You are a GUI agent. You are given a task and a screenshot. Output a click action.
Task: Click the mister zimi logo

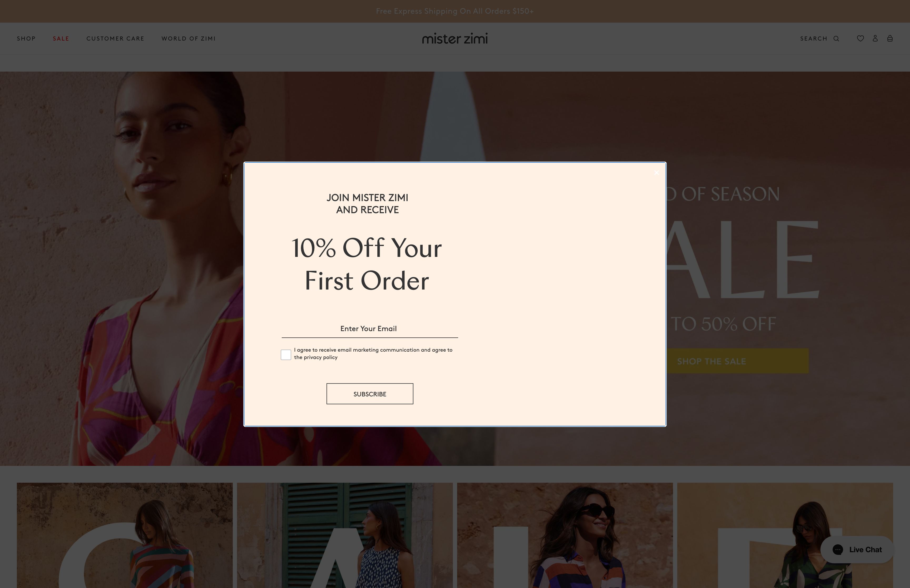pos(455,39)
